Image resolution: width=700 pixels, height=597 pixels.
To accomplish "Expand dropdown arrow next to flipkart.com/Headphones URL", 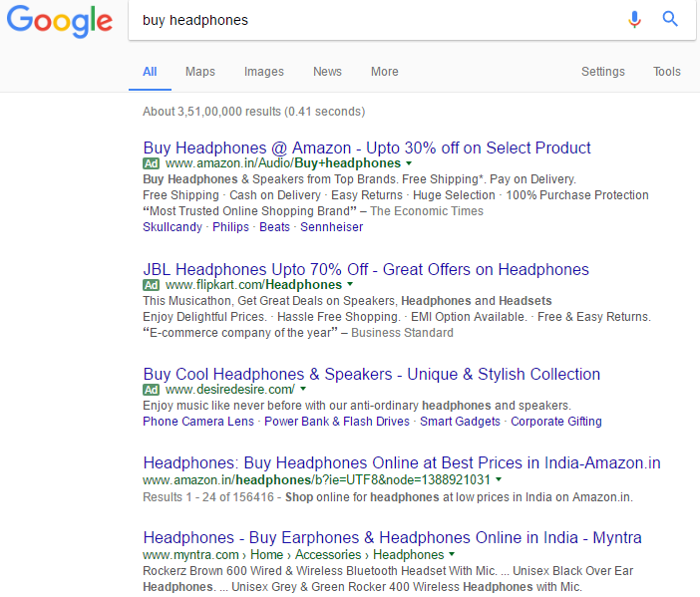I will [x=350, y=284].
